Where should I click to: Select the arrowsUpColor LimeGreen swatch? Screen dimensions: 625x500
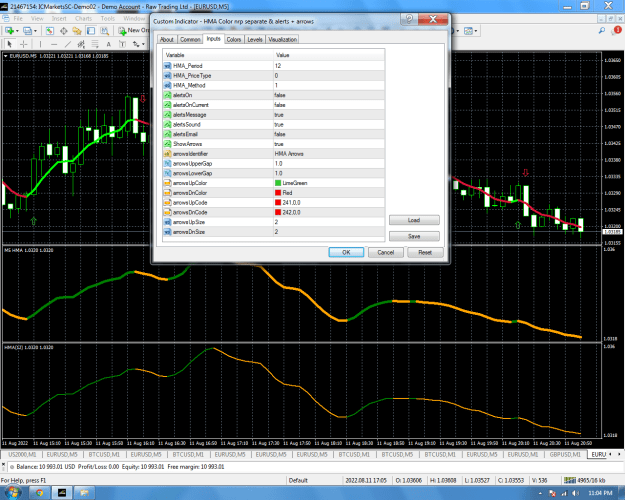278,183
